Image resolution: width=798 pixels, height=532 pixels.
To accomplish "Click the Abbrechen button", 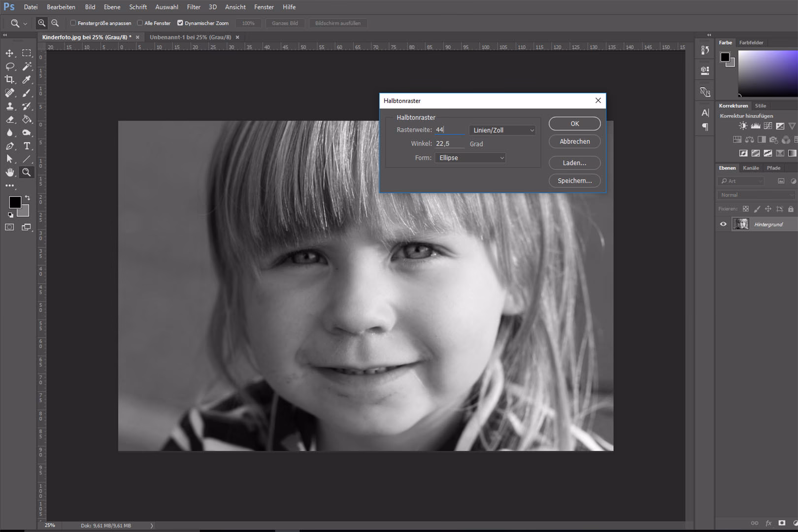I will pyautogui.click(x=574, y=141).
